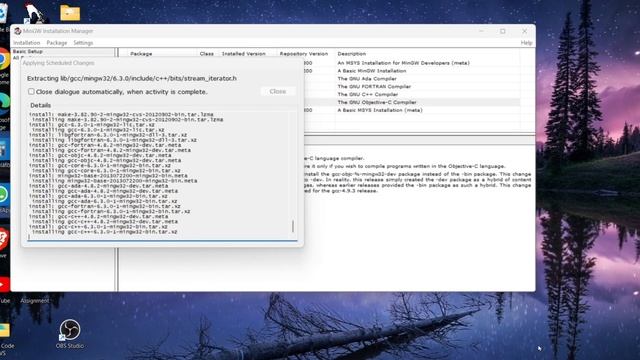Screen dimensions: 640x360
Task: Click the Details log scrollbar thumb
Action: point(293,227)
